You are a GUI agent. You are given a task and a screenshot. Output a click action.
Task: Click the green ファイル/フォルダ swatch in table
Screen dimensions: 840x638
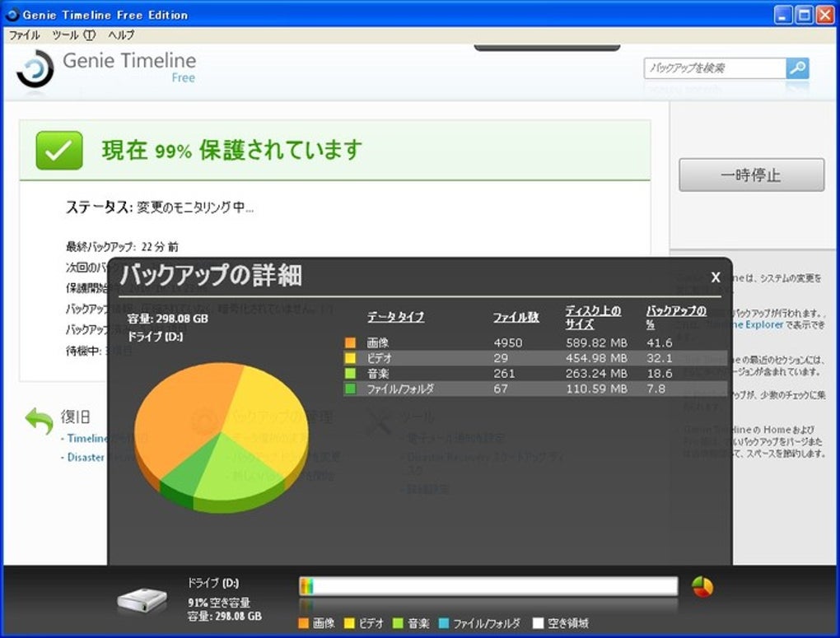click(350, 389)
